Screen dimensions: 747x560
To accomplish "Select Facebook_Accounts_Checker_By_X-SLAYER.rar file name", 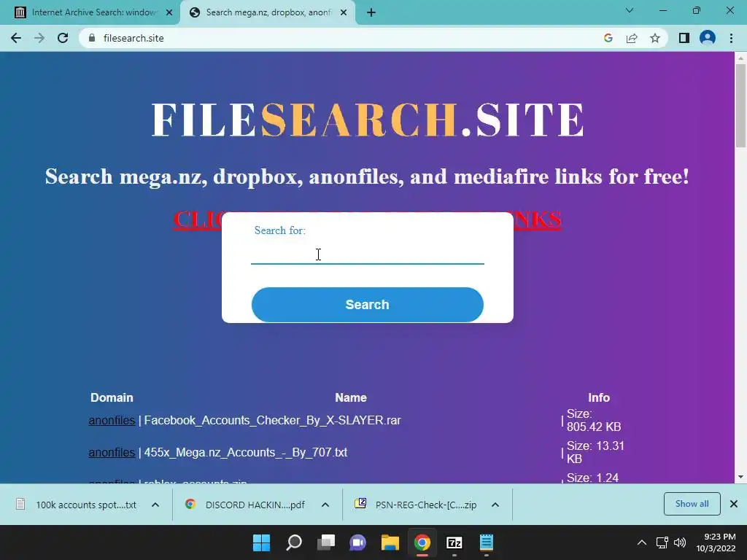I will tap(273, 421).
